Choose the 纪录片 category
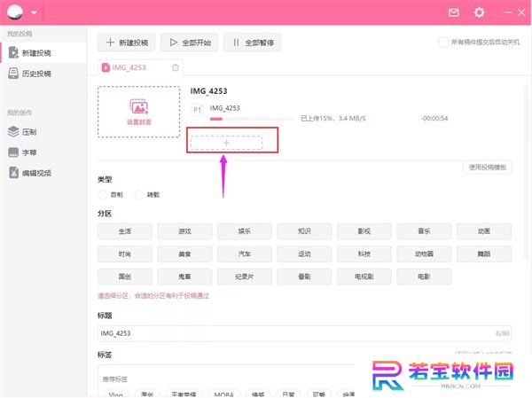This screenshot has width=532, height=398. pos(245,277)
